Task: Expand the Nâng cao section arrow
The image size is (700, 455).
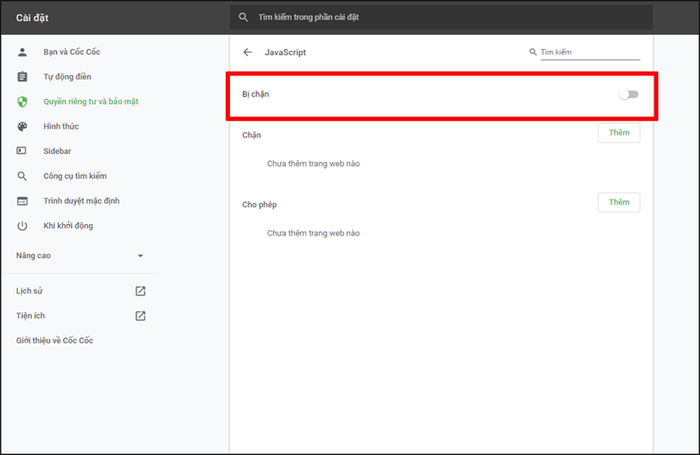Action: [x=140, y=256]
